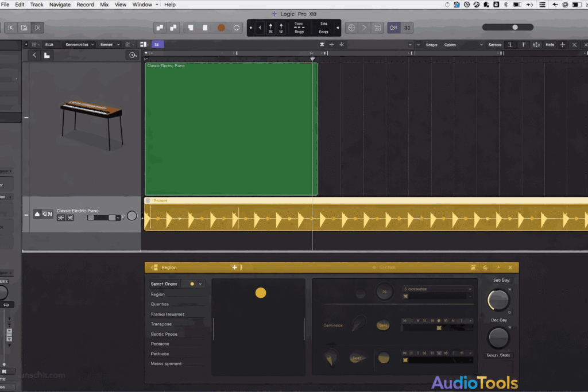Screen dimensions: 588x392
Task: Expand the Edit dropdown above the track list
Action: click(x=49, y=44)
